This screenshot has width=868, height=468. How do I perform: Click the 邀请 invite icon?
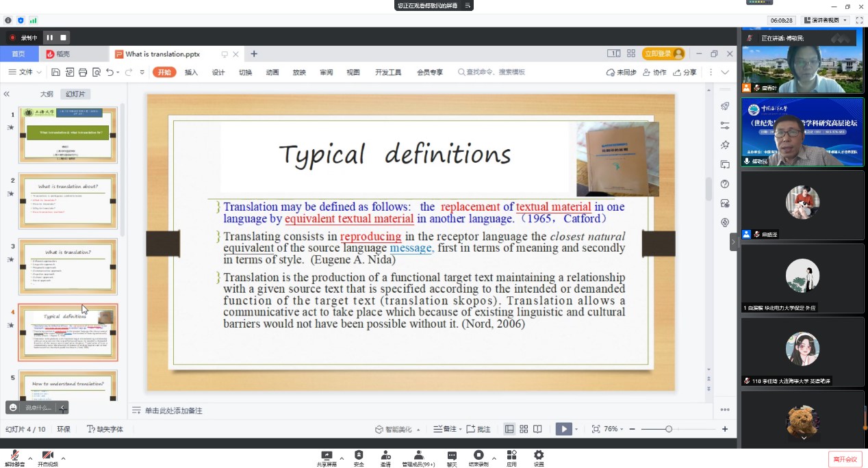(386, 458)
